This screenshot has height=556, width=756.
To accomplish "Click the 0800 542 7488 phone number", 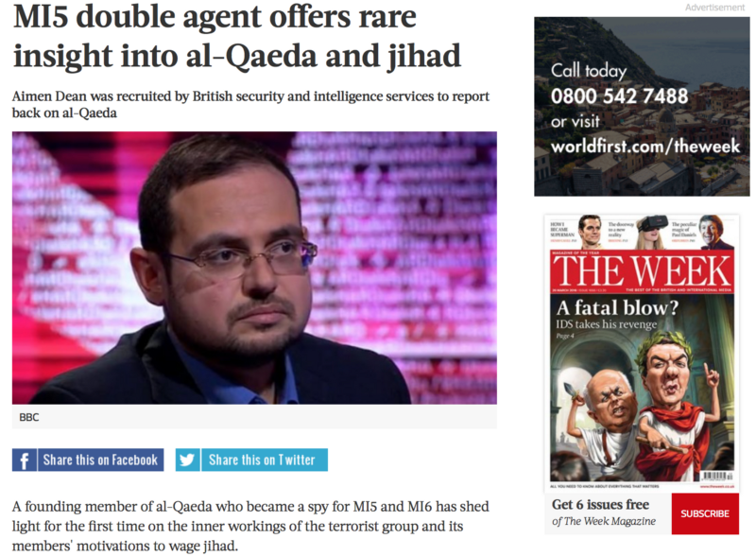I will pyautogui.click(x=619, y=96).
